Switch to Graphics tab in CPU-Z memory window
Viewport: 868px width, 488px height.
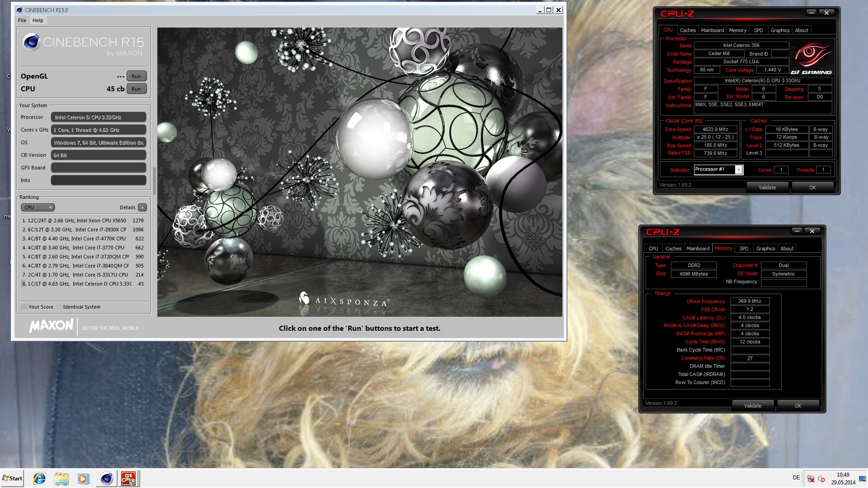click(765, 249)
